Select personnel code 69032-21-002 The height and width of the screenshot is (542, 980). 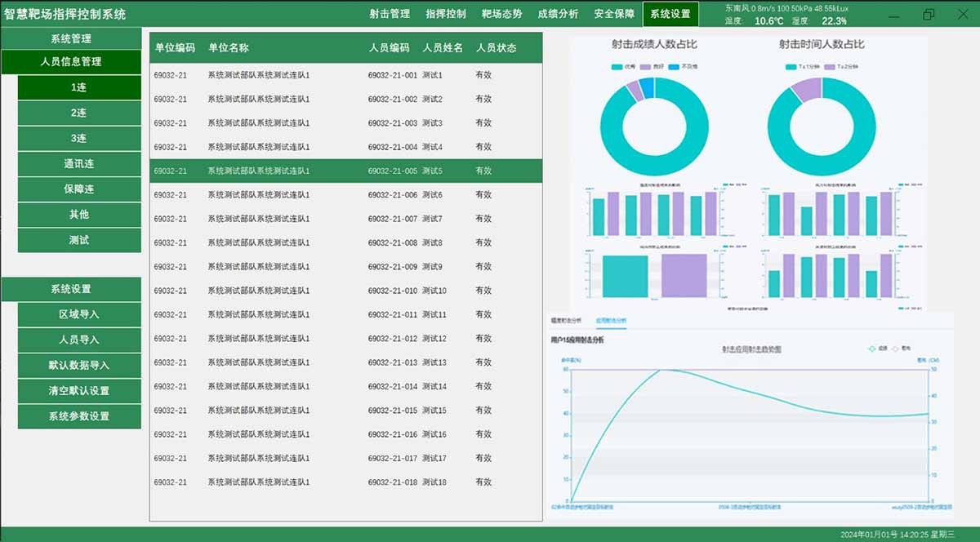coord(393,99)
